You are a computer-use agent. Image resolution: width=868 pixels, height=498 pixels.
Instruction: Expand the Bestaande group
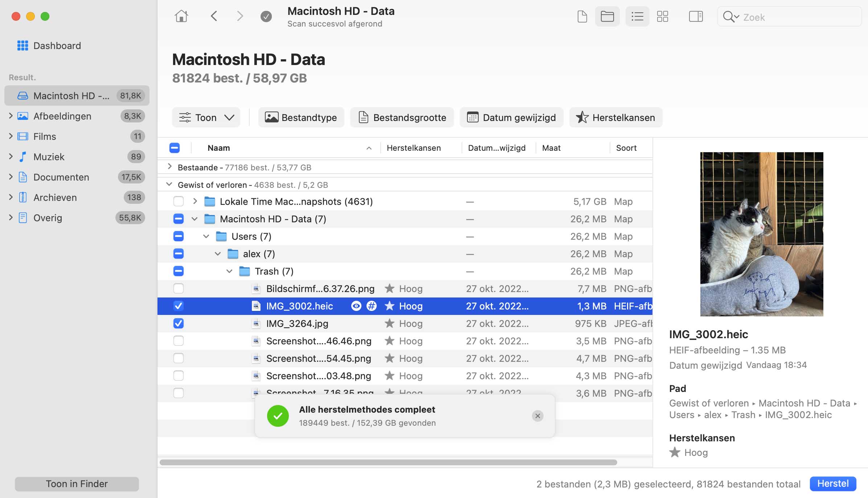(169, 167)
